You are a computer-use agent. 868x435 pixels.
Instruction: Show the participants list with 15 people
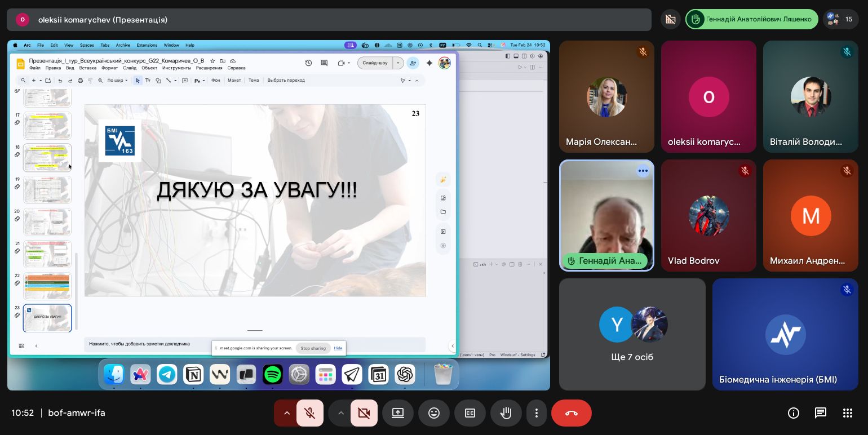pos(840,19)
